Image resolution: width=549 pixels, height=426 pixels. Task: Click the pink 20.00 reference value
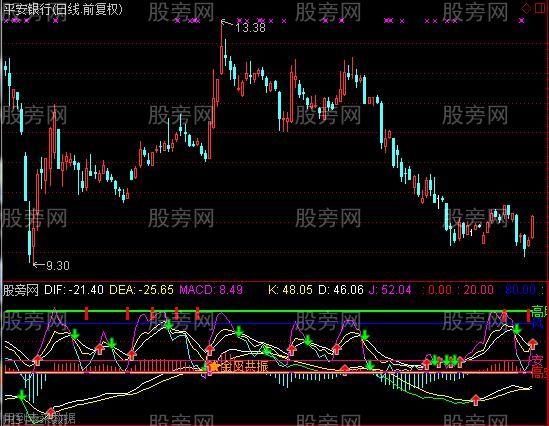(x=479, y=290)
